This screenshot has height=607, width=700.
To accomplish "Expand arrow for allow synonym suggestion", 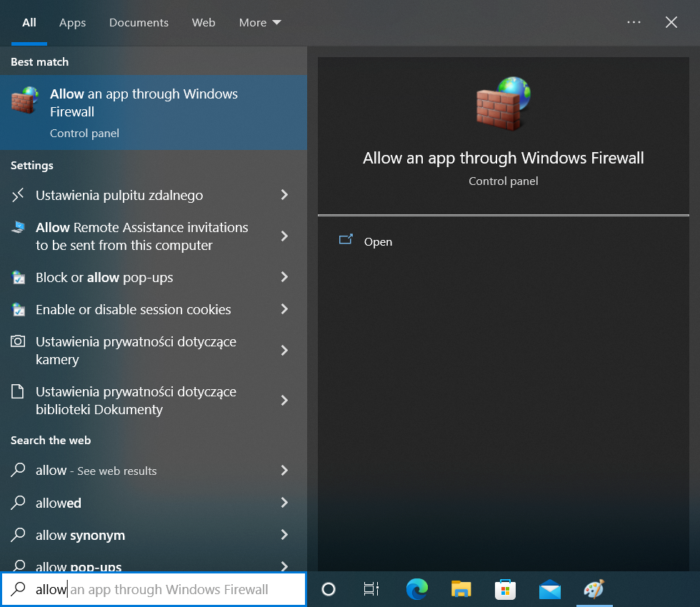I will tap(284, 535).
